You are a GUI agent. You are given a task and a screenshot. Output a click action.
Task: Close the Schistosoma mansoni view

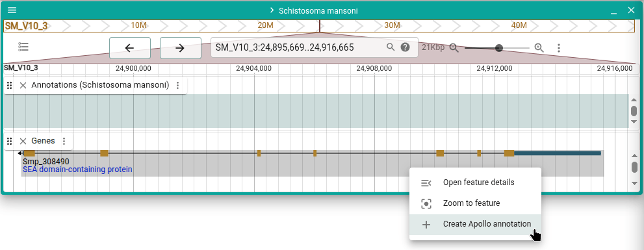[631, 10]
